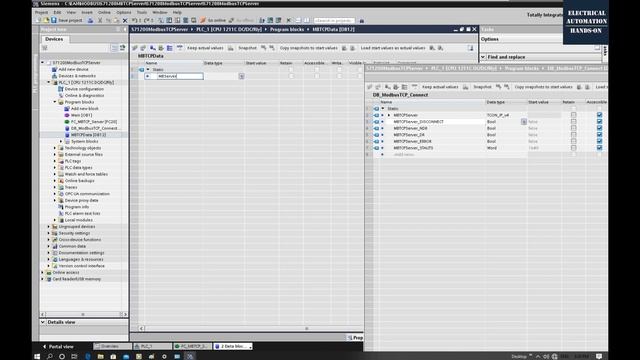Expand PLC tags tree node
The height and width of the screenshot is (360, 640).
[x=55, y=161]
